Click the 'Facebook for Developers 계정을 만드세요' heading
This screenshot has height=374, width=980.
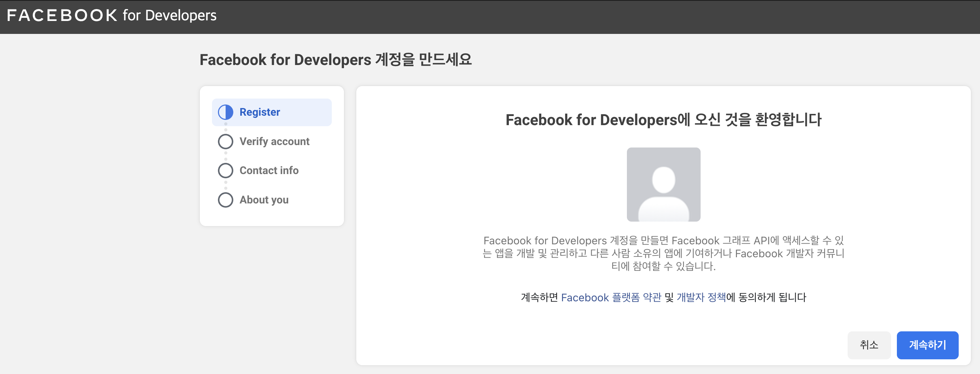click(336, 59)
